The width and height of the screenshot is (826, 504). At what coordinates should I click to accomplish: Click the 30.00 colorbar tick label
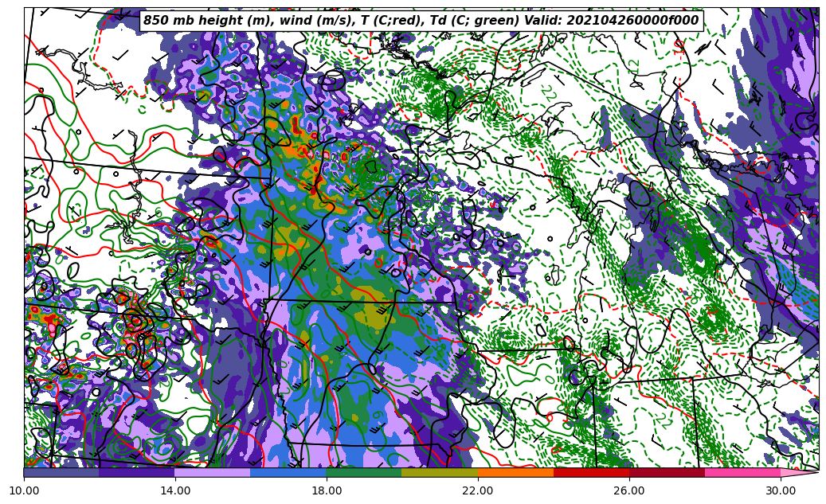[781, 490]
